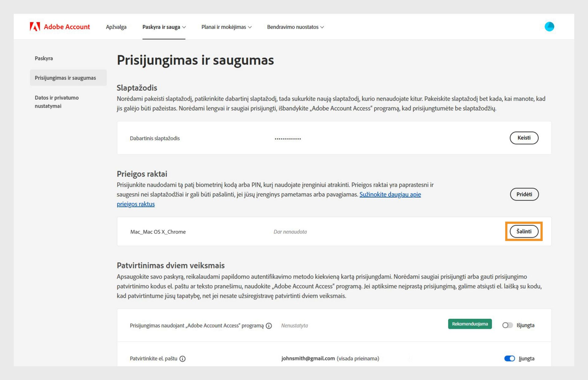Viewport: 588px width, 380px height.
Task: Click the masked current password field
Action: 288,139
